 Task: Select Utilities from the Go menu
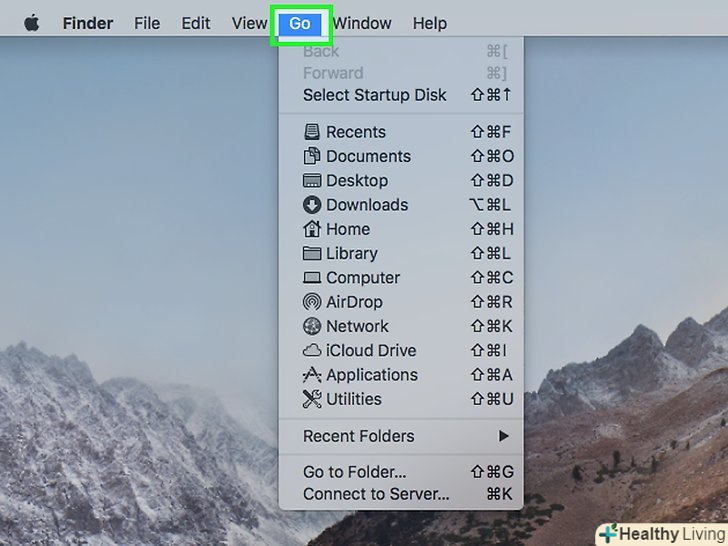[401, 399]
